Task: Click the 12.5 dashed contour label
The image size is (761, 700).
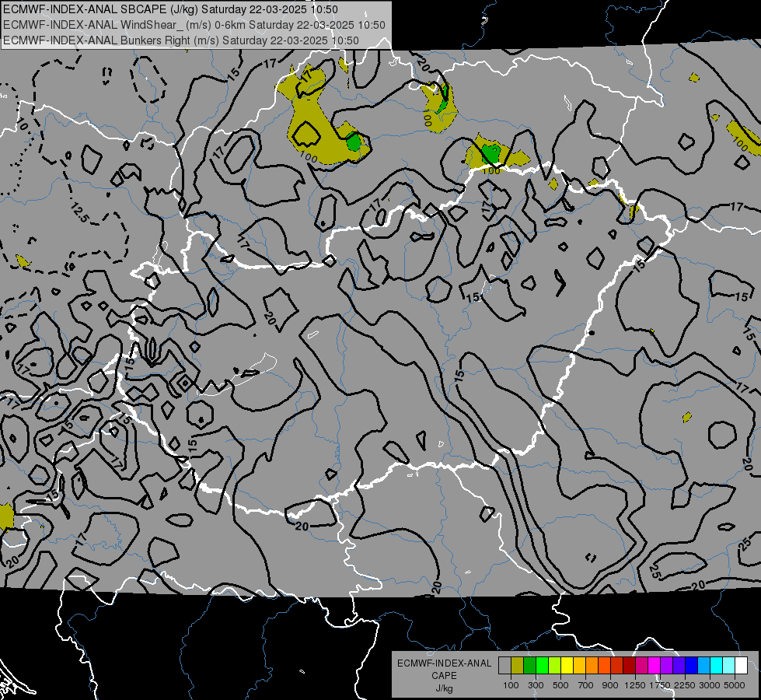Action: [79, 213]
